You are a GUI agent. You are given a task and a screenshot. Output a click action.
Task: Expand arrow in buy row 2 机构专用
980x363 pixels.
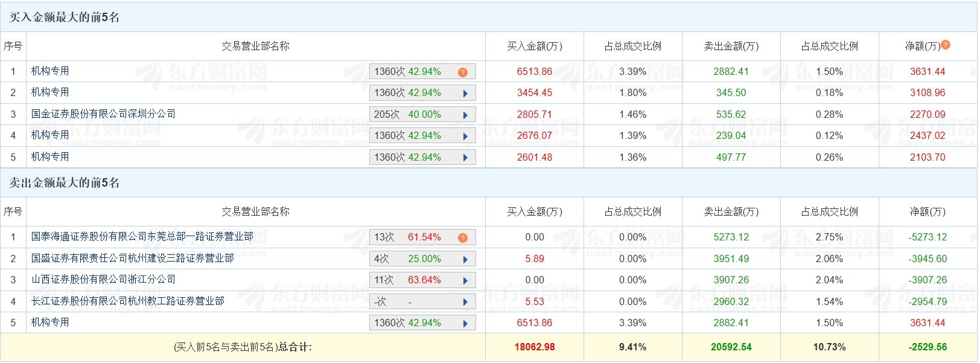coord(465,94)
